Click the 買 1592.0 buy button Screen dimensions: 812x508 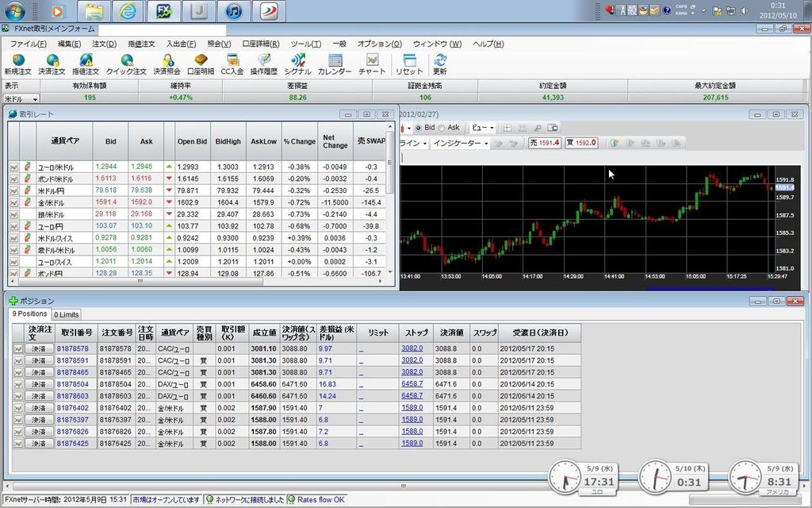[581, 143]
